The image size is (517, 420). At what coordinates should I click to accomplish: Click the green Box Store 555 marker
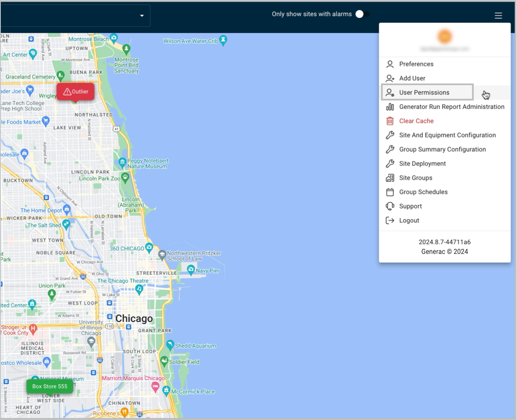[x=50, y=386]
